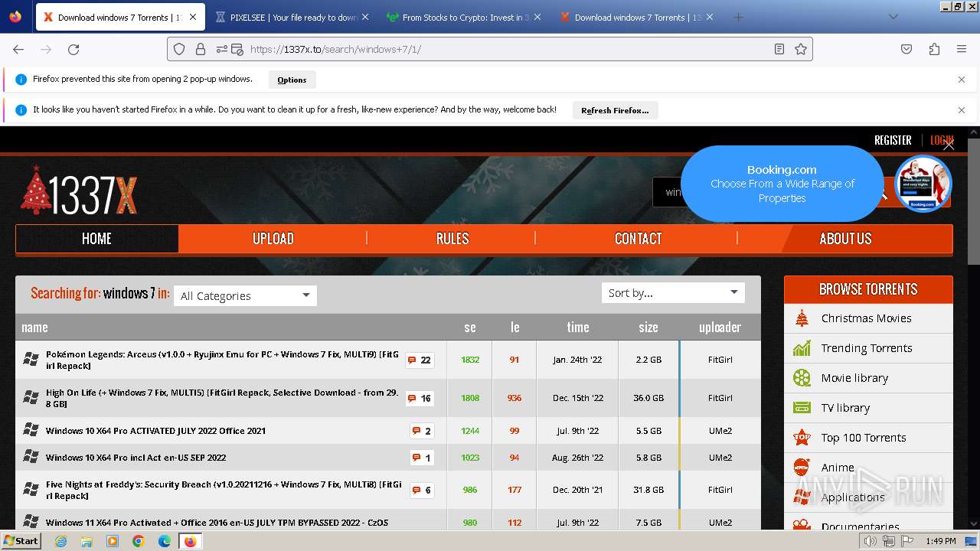Click UMe2 uploader in the ACTIVATED JULY 2022 row

click(720, 431)
